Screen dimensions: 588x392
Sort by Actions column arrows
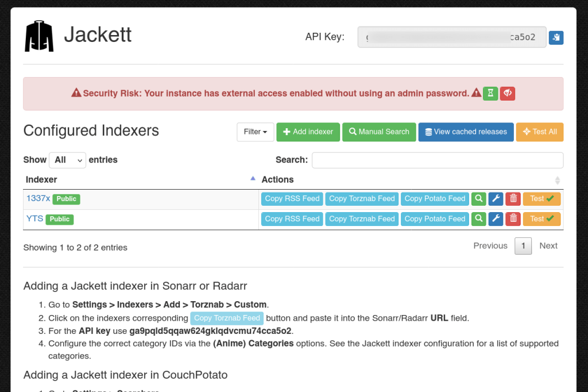coord(558,180)
